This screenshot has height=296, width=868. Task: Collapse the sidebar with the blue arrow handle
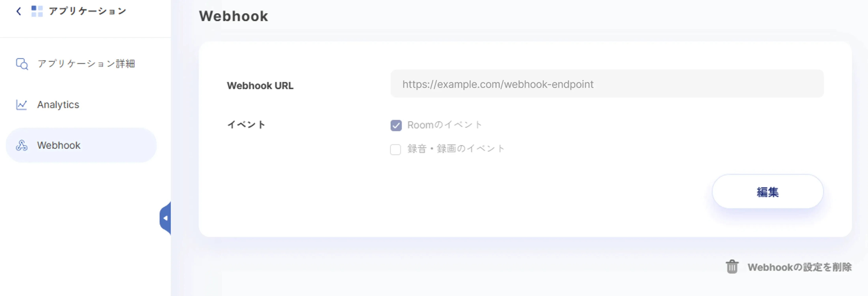(x=166, y=218)
